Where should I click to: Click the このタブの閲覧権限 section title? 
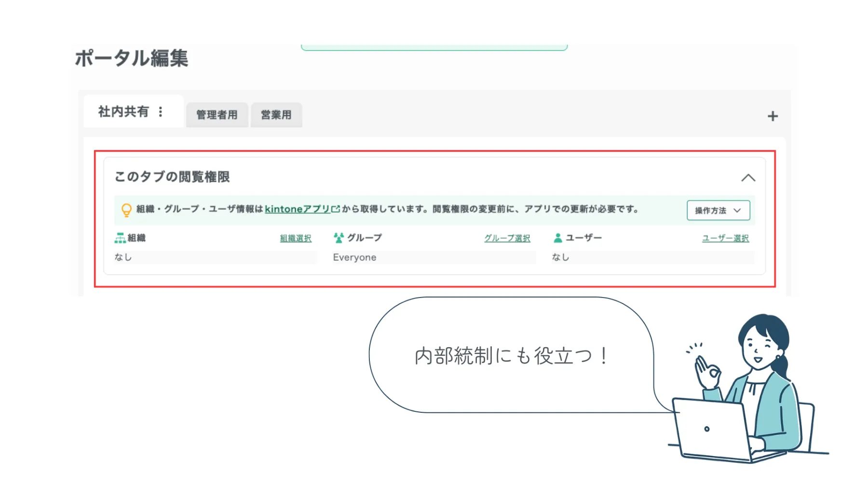(x=172, y=177)
